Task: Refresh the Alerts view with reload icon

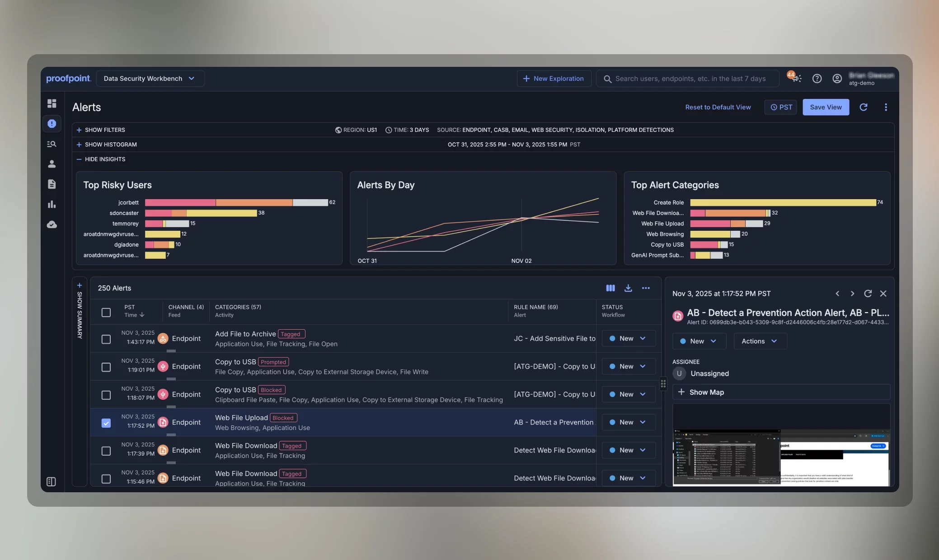Action: (863, 107)
